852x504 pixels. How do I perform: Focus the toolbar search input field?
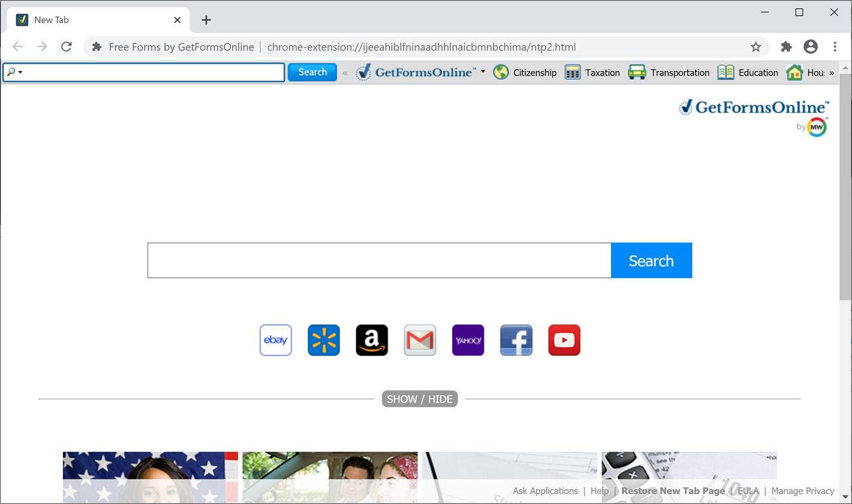tap(144, 72)
